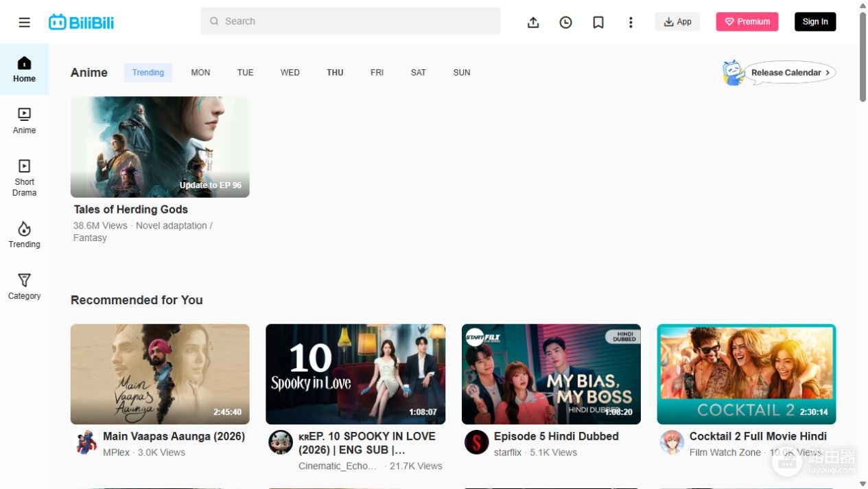Click the Film Watch Zone channel name
Screen dimensions: 868x489
point(725,453)
